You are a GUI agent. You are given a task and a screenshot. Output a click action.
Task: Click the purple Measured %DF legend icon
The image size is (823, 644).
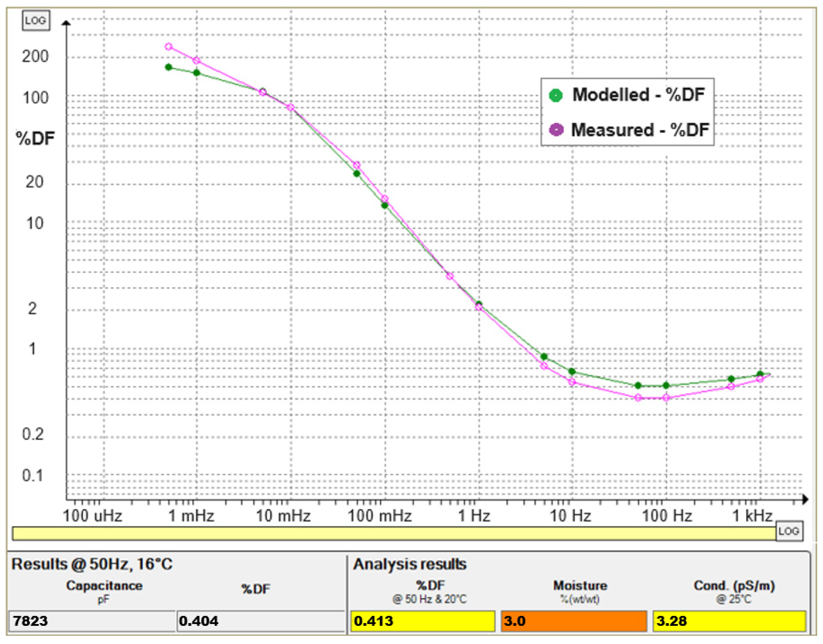point(556,130)
